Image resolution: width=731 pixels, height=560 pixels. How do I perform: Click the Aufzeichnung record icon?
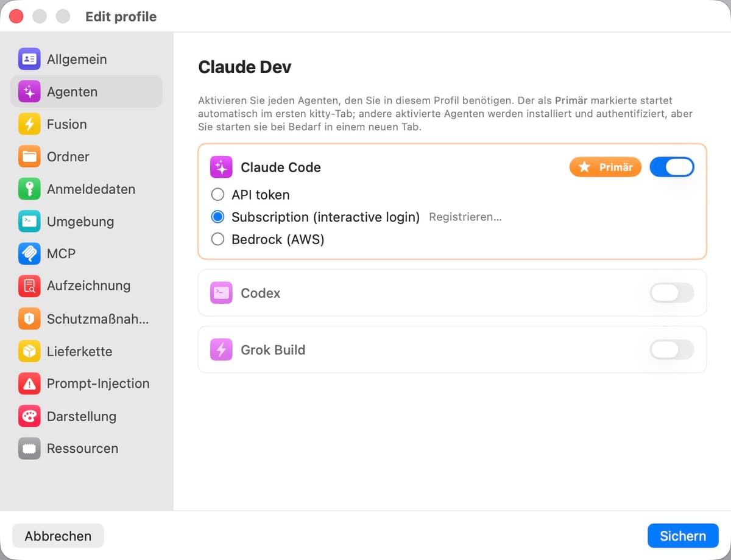click(29, 286)
